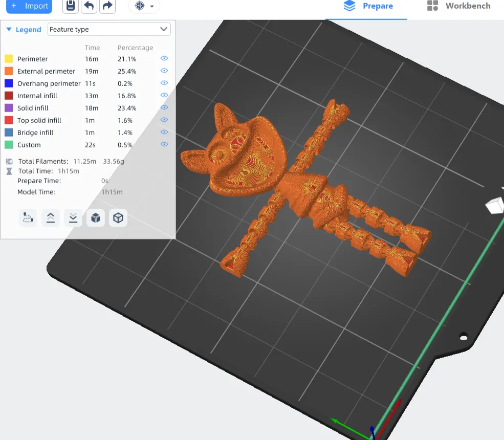This screenshot has width=504, height=440.
Task: Click the green Custom color swatch
Action: (9, 145)
